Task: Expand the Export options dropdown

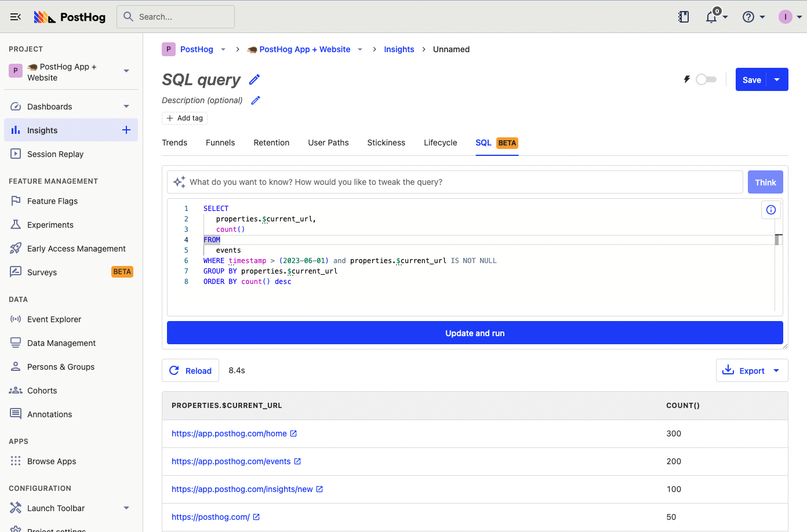Action: (776, 370)
